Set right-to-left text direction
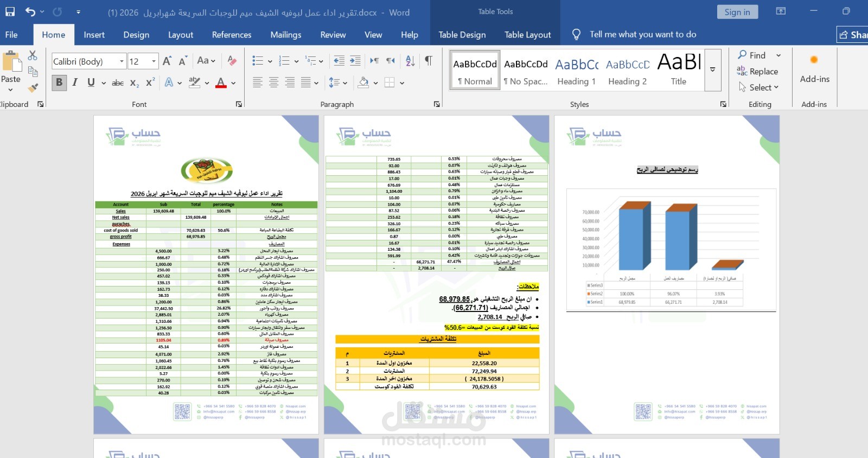 pyautogui.click(x=391, y=61)
